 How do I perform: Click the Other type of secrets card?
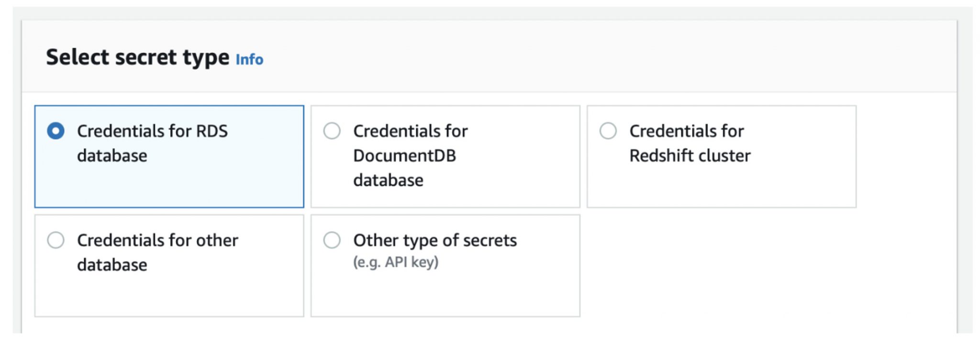(x=445, y=266)
